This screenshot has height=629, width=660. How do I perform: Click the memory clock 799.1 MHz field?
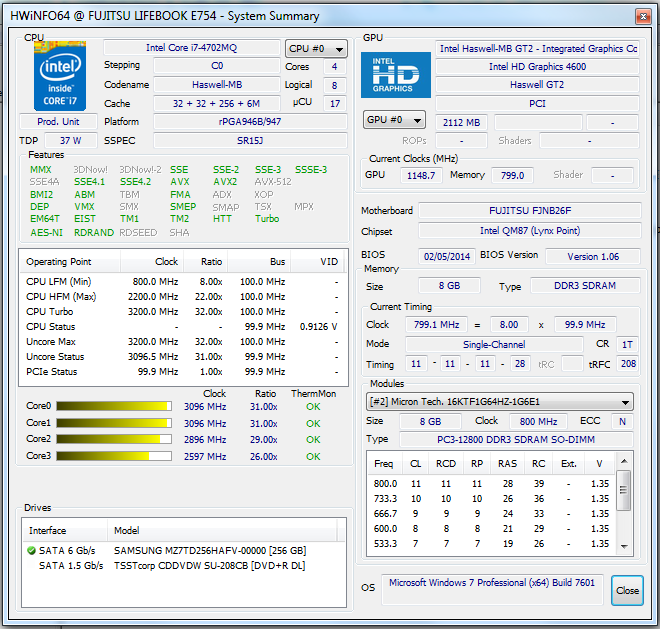tap(436, 325)
